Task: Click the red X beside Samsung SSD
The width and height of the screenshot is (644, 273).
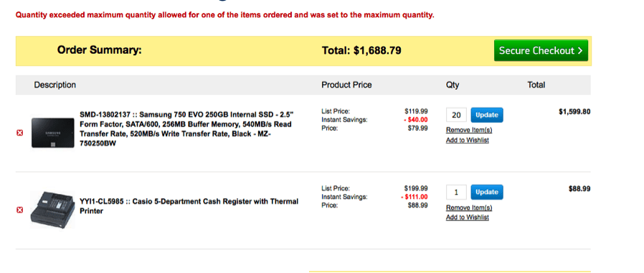Action: tap(19, 133)
